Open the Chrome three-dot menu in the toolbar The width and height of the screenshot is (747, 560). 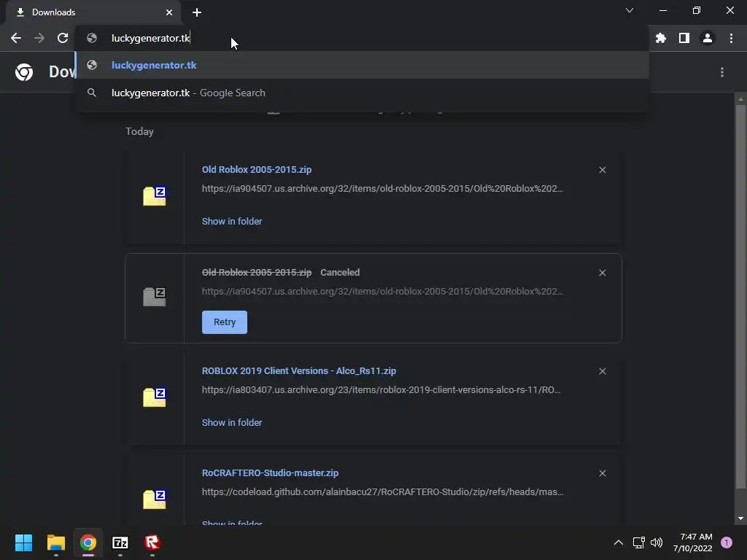tap(731, 38)
